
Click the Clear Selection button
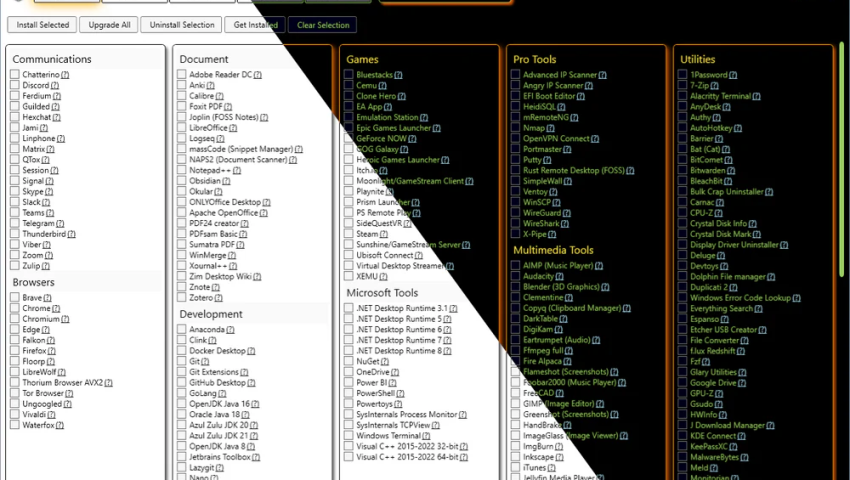[322, 25]
